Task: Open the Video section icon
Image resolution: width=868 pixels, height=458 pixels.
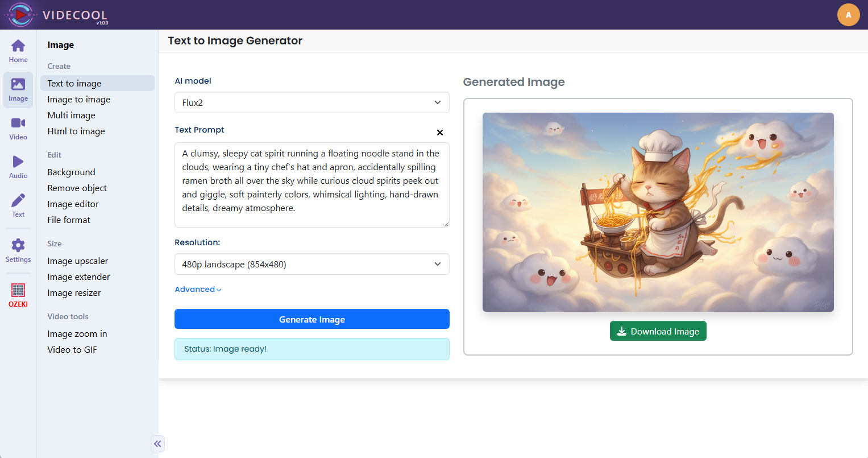Action: (18, 123)
